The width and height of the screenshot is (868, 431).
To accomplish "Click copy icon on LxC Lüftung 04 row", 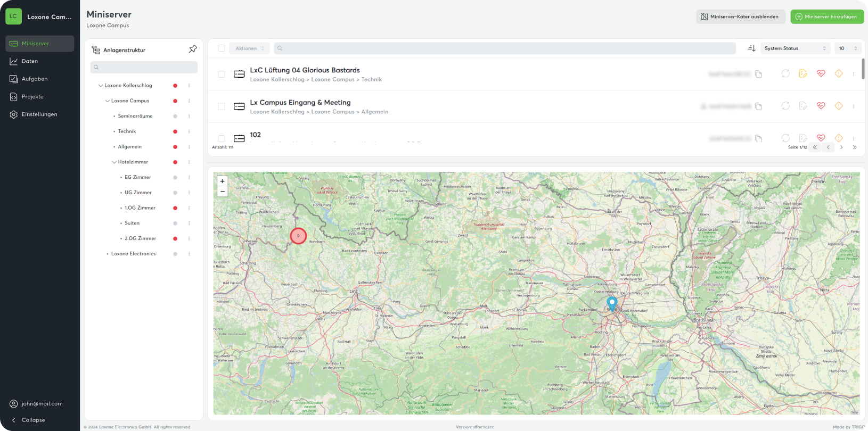I will (x=758, y=74).
